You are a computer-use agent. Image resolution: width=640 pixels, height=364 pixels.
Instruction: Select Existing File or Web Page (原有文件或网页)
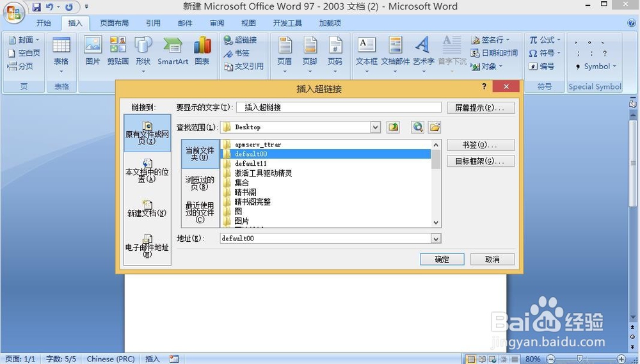pos(147,133)
